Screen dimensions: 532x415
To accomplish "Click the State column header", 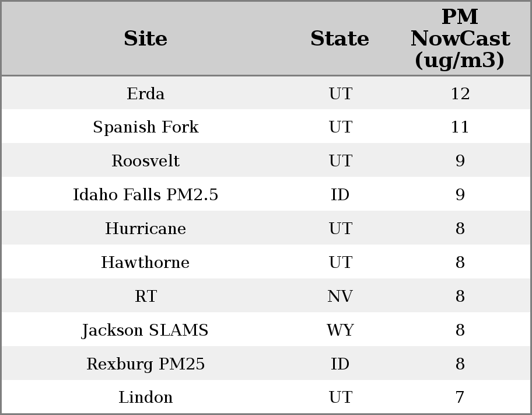I will pyautogui.click(x=339, y=39).
